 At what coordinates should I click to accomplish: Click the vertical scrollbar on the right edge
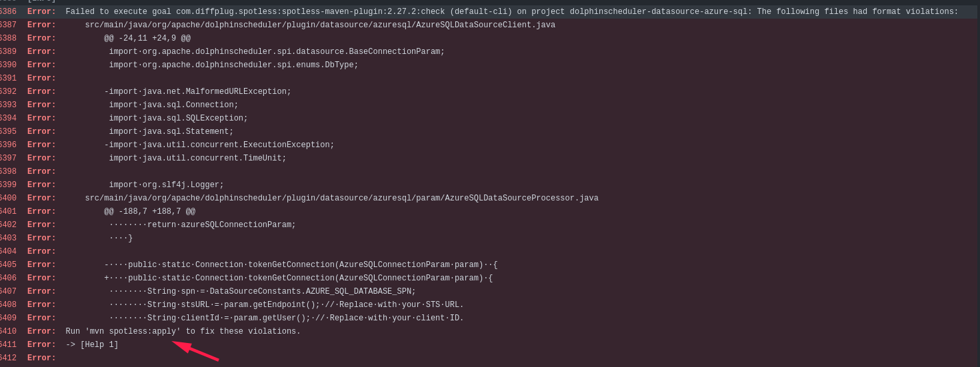977,183
